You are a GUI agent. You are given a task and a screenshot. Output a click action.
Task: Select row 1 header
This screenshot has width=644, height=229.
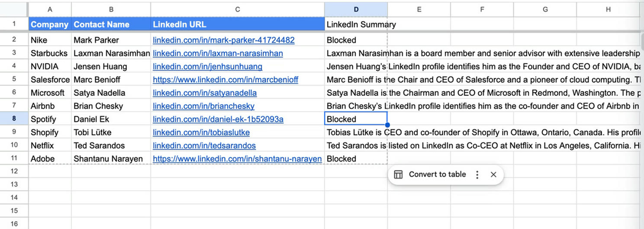(x=14, y=24)
